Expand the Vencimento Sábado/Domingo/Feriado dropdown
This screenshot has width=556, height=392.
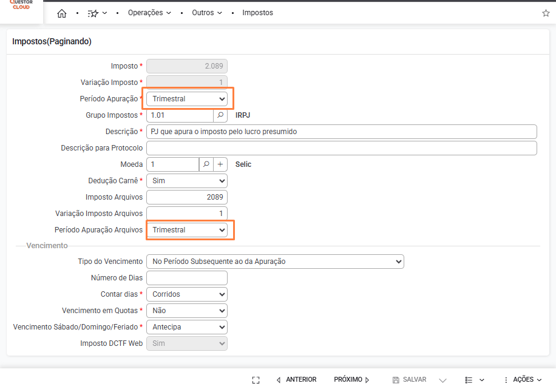(x=187, y=327)
